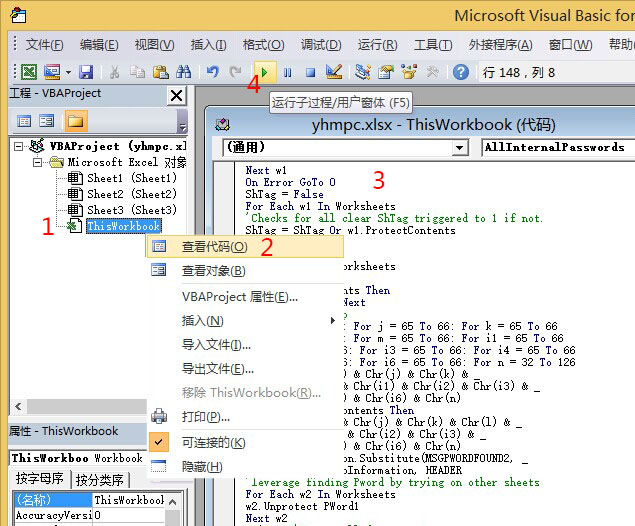The image size is (635, 526).
Task: Choose 查看对象(B) from context menu
Action: 245,270
